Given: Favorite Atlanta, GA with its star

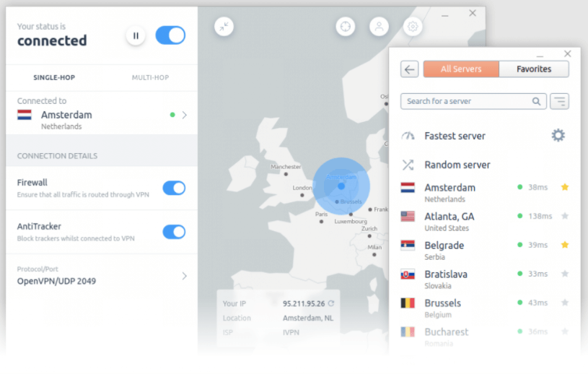Looking at the screenshot, I should click(x=565, y=216).
